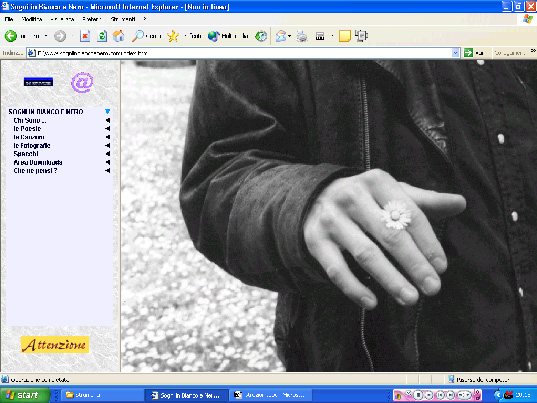The height and width of the screenshot is (403, 537).
Task: Stop page loading with red X icon
Action: point(85,36)
